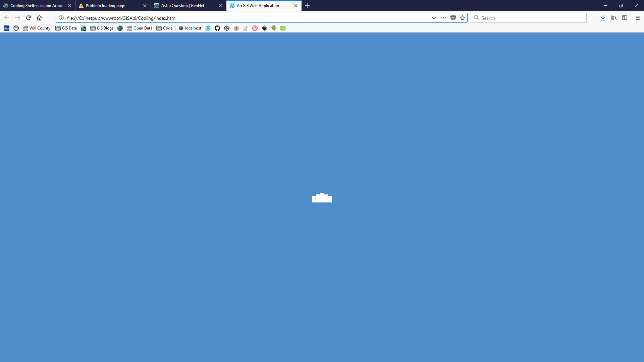Viewport: 644px width, 362px height.
Task: Click the browser main menu hamburger
Action: coord(637,18)
